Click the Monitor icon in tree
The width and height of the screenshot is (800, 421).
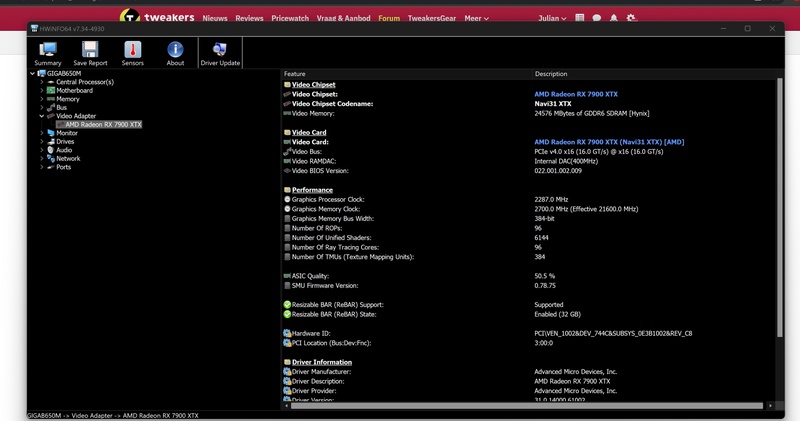pyautogui.click(x=51, y=133)
